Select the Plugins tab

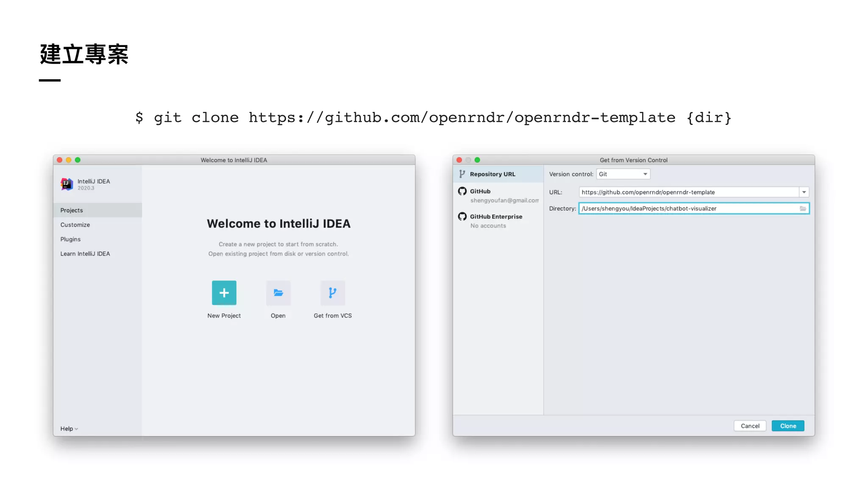click(97, 239)
